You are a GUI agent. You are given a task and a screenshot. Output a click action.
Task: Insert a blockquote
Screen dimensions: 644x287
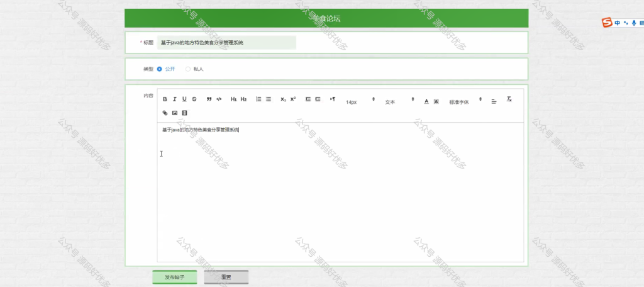pos(209,99)
